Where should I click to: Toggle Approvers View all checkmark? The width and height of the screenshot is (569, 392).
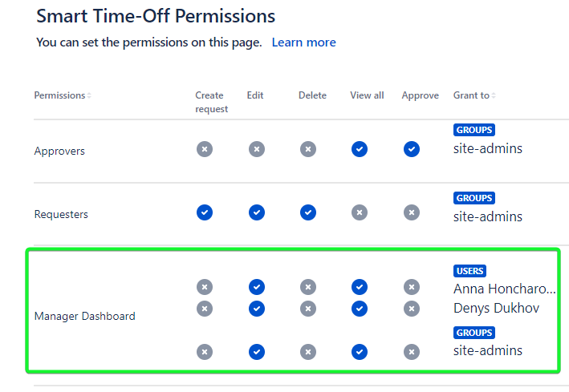(360, 149)
